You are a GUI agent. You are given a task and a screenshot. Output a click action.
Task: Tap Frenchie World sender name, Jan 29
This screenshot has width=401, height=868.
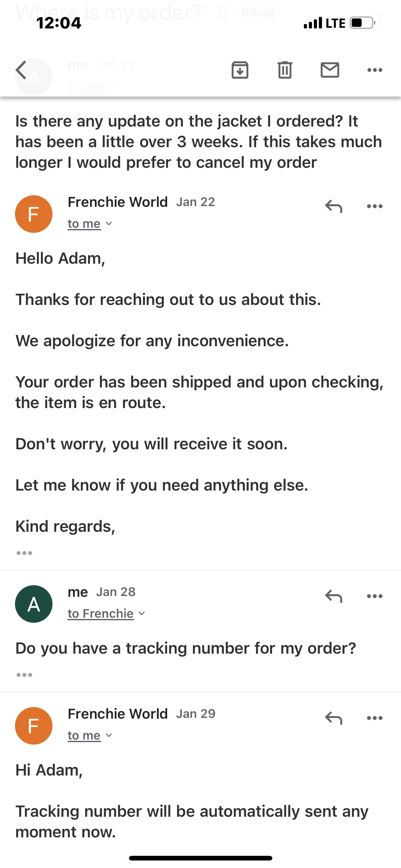pyautogui.click(x=117, y=714)
